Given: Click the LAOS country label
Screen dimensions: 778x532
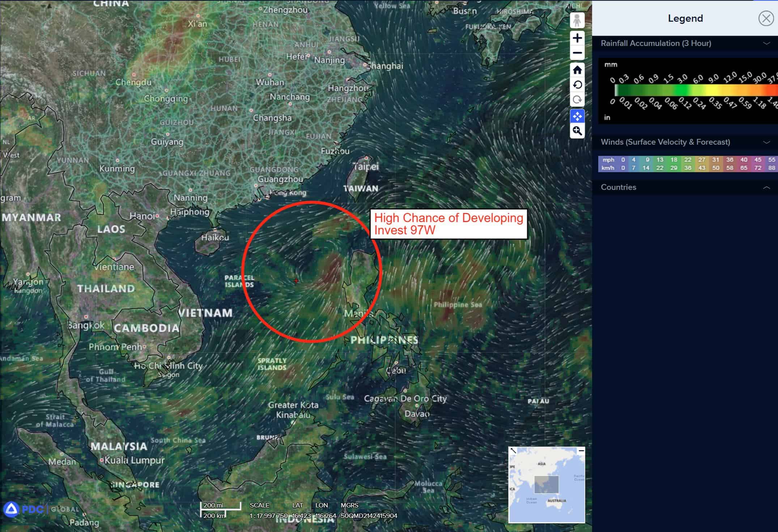Looking at the screenshot, I should [x=111, y=229].
